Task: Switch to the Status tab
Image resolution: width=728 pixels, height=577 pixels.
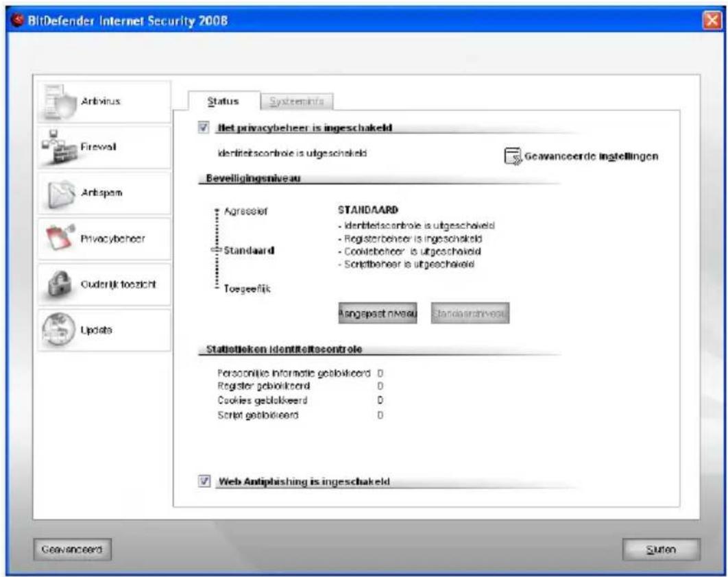Action: (223, 101)
